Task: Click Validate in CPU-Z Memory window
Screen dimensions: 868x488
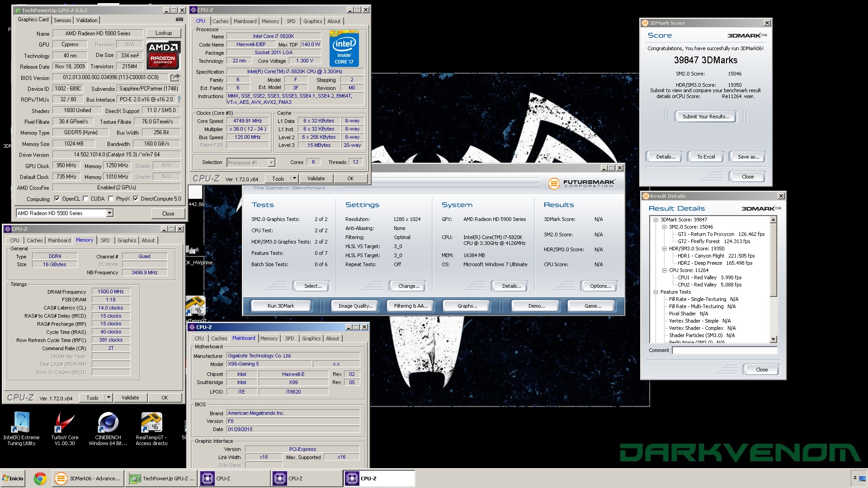Action: [x=130, y=398]
